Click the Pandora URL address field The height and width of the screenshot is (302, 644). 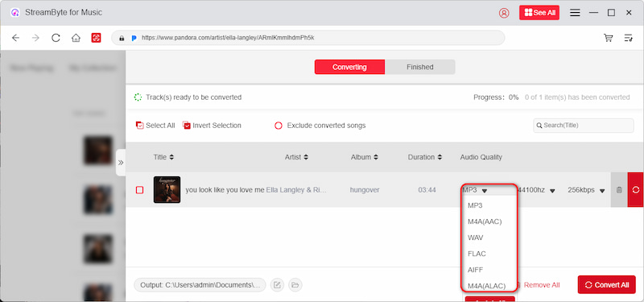308,38
